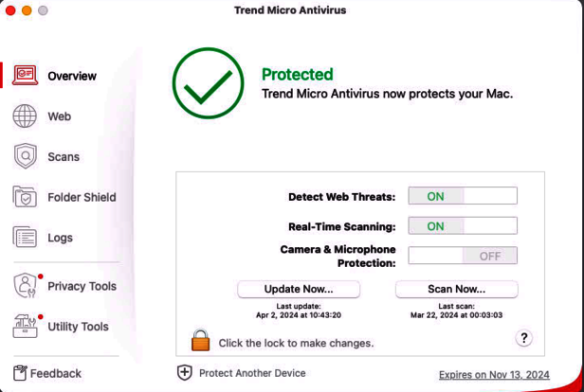Start a scan with Scan Now
The height and width of the screenshot is (392, 584).
[x=457, y=289]
